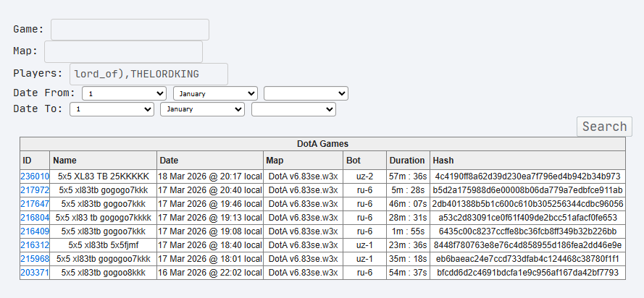Click date 17 Mar 2026 @ 18:01 local
The image size is (644, 298).
[210, 260]
